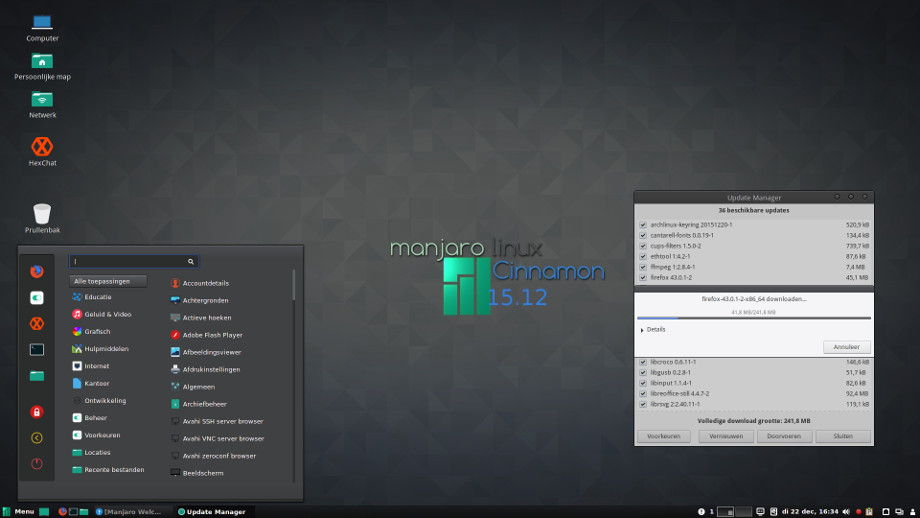Screen dimensions: 920x518
Task: Shut down using the red power icon
Action: 36,463
